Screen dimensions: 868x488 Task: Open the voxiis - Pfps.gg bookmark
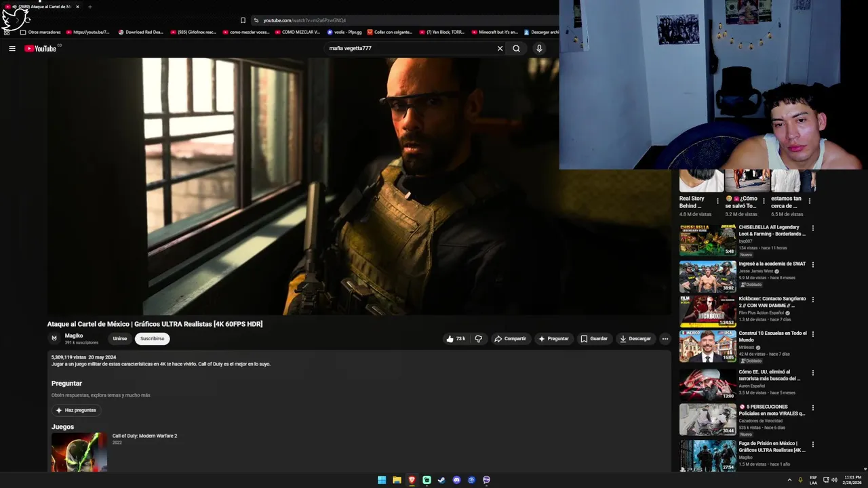(344, 32)
